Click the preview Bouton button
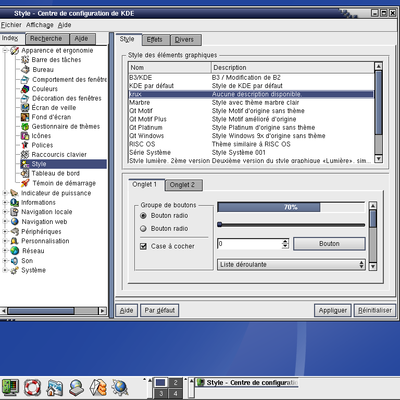 click(329, 244)
